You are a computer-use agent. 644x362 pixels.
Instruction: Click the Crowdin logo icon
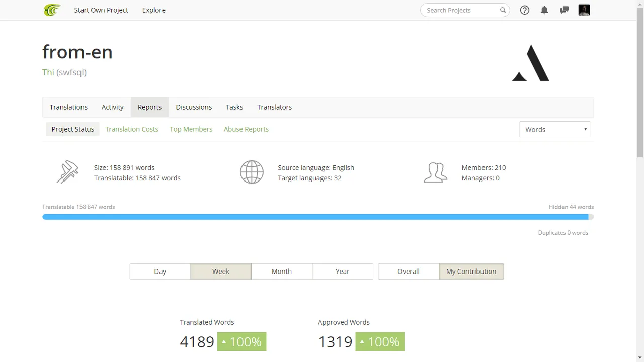tap(52, 10)
